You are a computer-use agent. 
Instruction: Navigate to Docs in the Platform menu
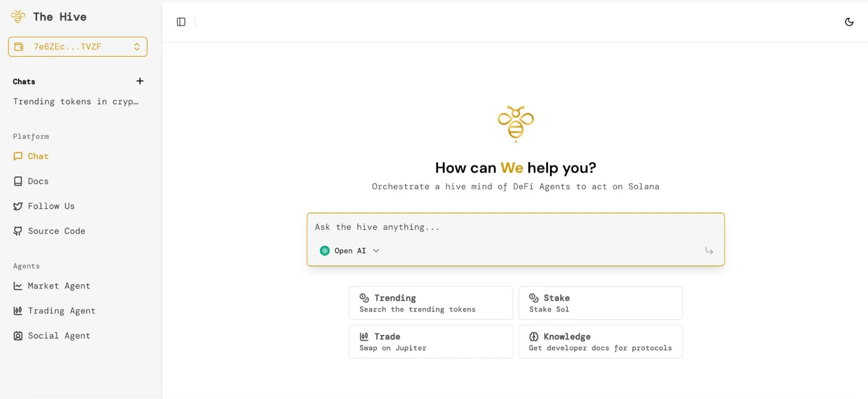[38, 181]
